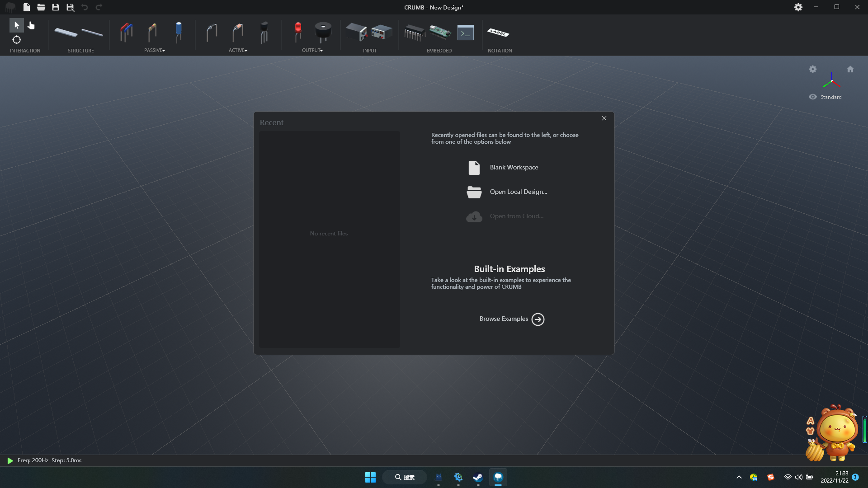Select the resistor component

(152, 32)
